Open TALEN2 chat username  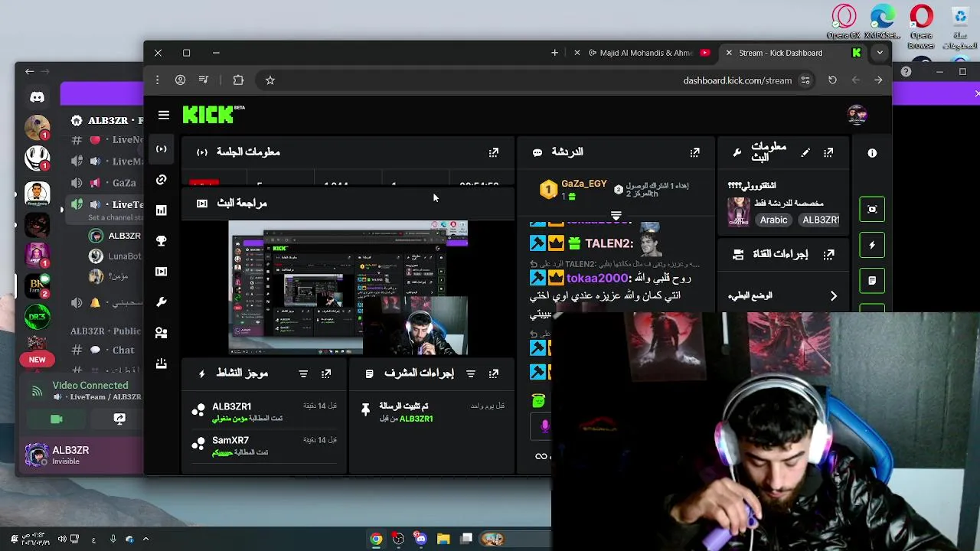tap(609, 243)
